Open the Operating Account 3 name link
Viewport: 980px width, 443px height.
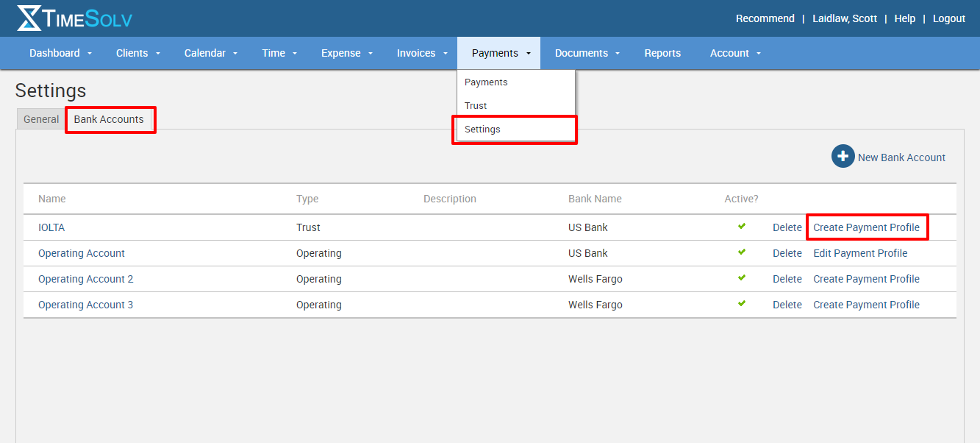click(x=85, y=305)
